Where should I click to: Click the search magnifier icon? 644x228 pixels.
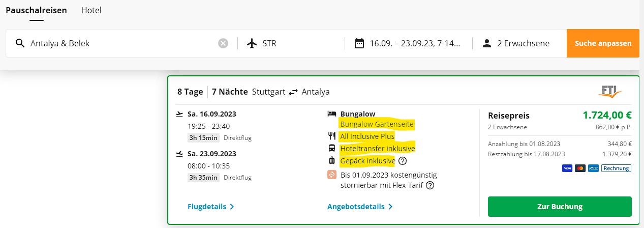click(x=20, y=43)
